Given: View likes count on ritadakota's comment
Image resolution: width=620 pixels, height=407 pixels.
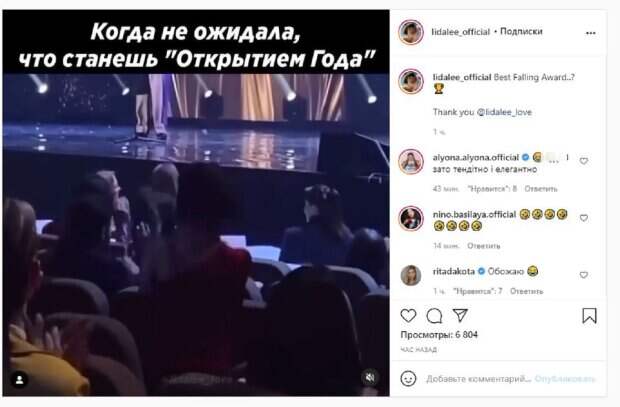Looking at the screenshot, I should coord(477,291).
